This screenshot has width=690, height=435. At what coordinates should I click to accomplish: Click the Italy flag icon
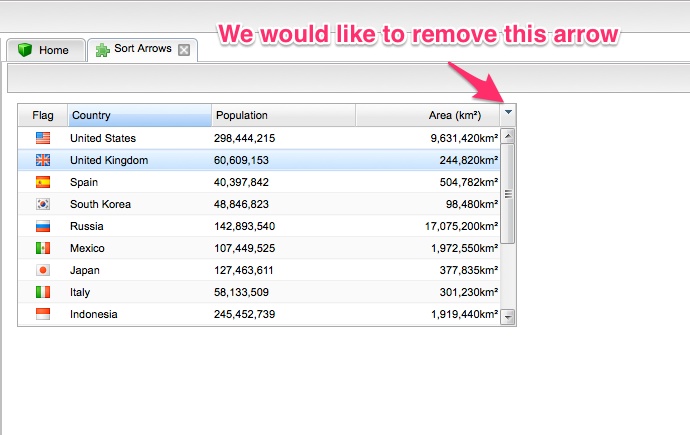pyautogui.click(x=43, y=292)
